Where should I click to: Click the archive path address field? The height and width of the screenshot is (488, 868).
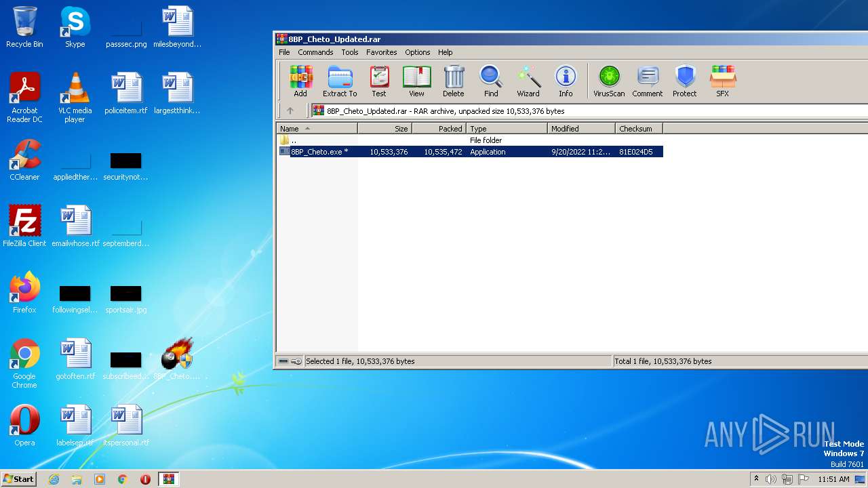pos(589,110)
